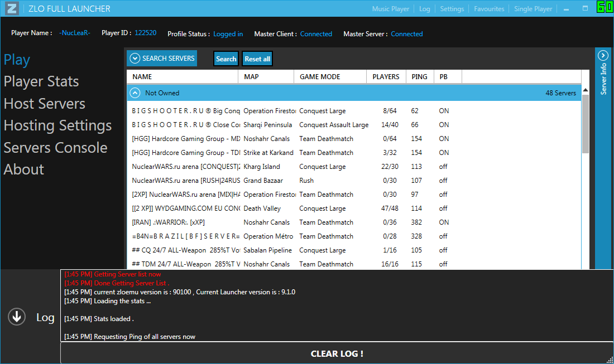Select the [HGG] Hardcore Gaming Group MIX server

(354, 139)
